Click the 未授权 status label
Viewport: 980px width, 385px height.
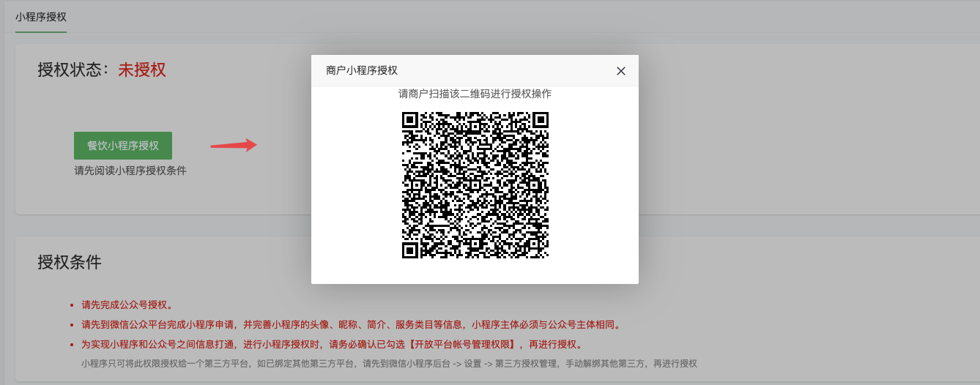pyautogui.click(x=142, y=70)
